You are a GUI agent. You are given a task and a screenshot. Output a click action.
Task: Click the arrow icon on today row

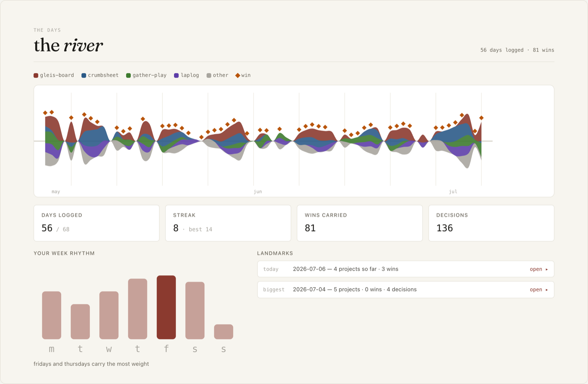pos(547,269)
